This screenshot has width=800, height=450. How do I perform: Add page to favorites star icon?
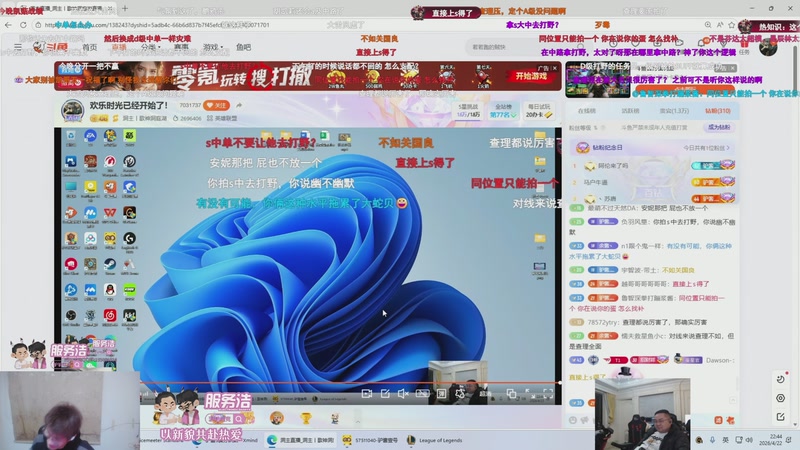click(732, 24)
